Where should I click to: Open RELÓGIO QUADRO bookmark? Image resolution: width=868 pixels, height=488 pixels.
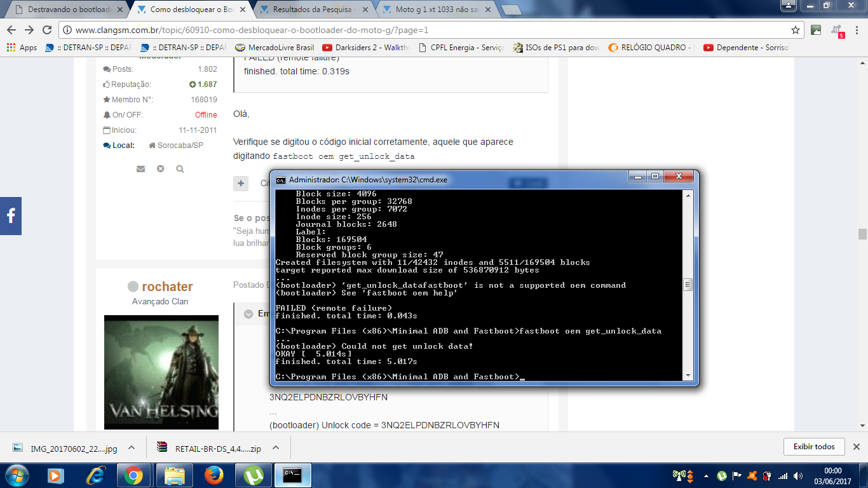tap(652, 48)
